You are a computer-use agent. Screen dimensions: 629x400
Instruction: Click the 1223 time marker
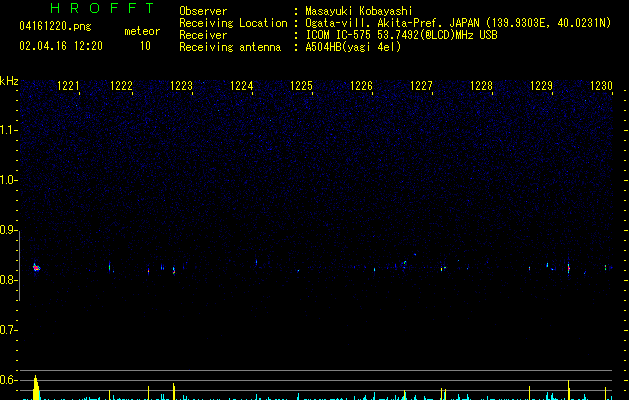click(x=181, y=86)
